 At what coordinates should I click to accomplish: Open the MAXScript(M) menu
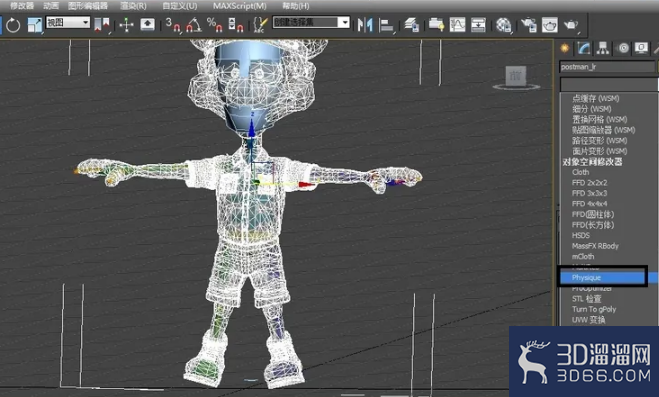click(240, 6)
